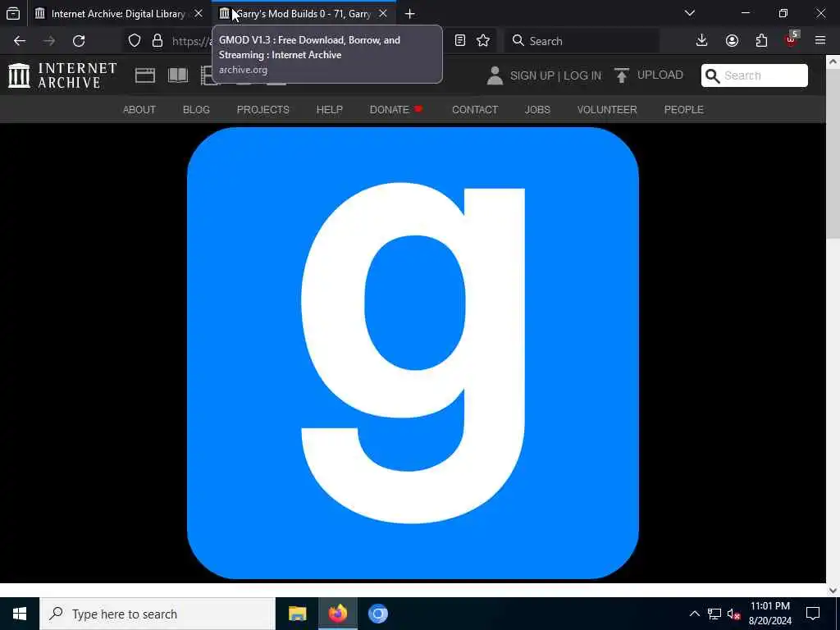Open the blue circle taskbar app

click(x=377, y=614)
